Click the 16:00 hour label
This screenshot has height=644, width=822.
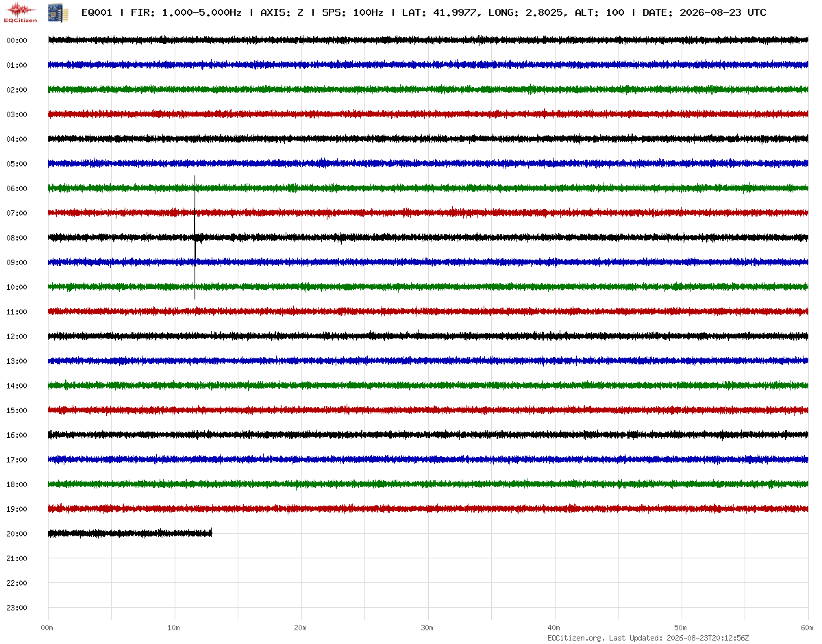pos(16,435)
